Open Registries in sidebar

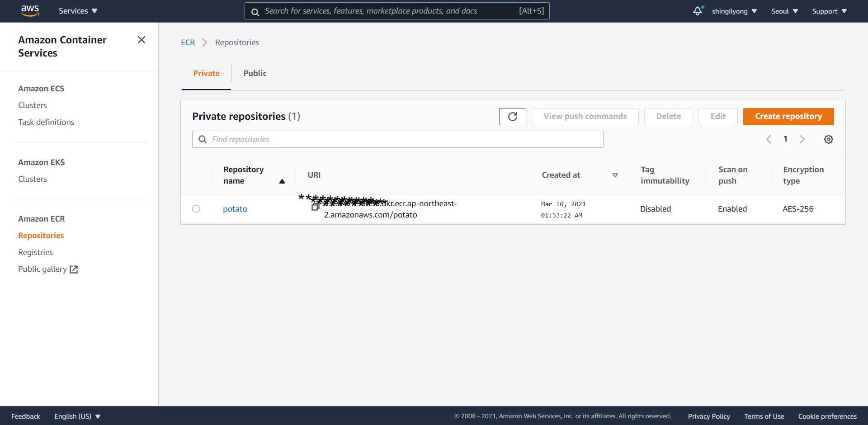tap(35, 252)
